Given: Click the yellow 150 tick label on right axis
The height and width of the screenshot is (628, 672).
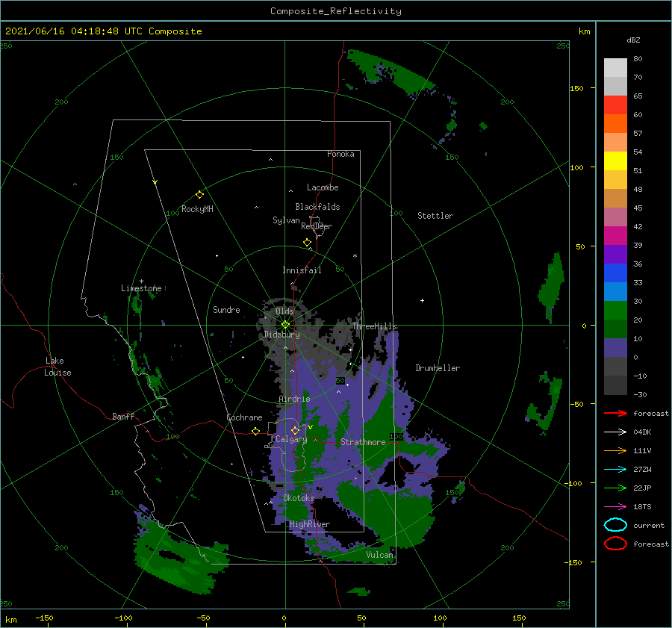Looking at the screenshot, I should click(576, 88).
